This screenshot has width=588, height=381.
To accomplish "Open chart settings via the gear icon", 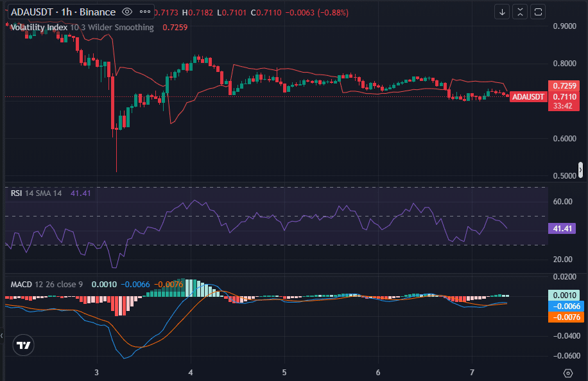I will [567, 373].
